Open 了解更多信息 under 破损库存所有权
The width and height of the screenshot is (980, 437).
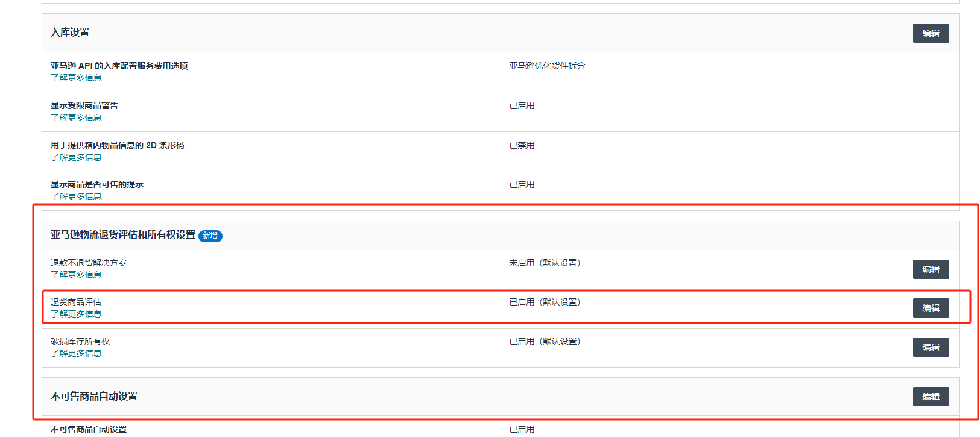coord(76,353)
